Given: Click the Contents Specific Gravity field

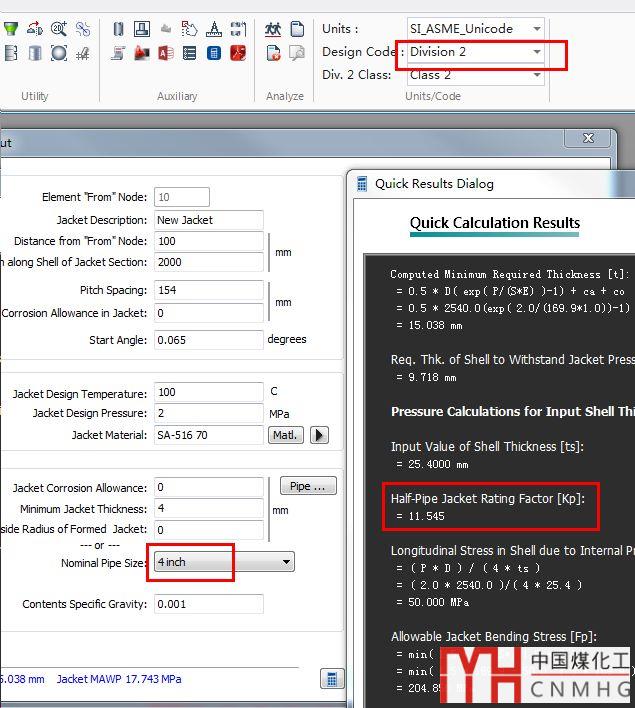Looking at the screenshot, I should point(209,604).
